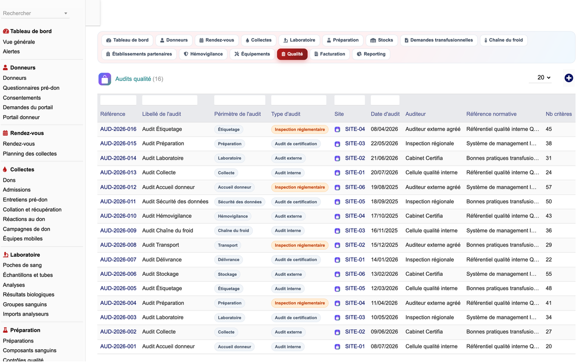588x364 pixels.
Task: Switch to the Collectes top tab
Action: pyautogui.click(x=259, y=40)
